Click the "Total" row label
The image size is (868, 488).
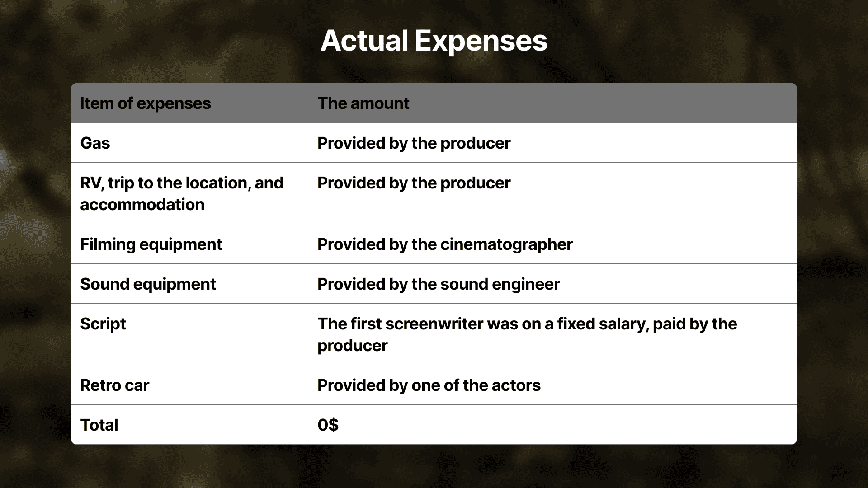point(99,425)
